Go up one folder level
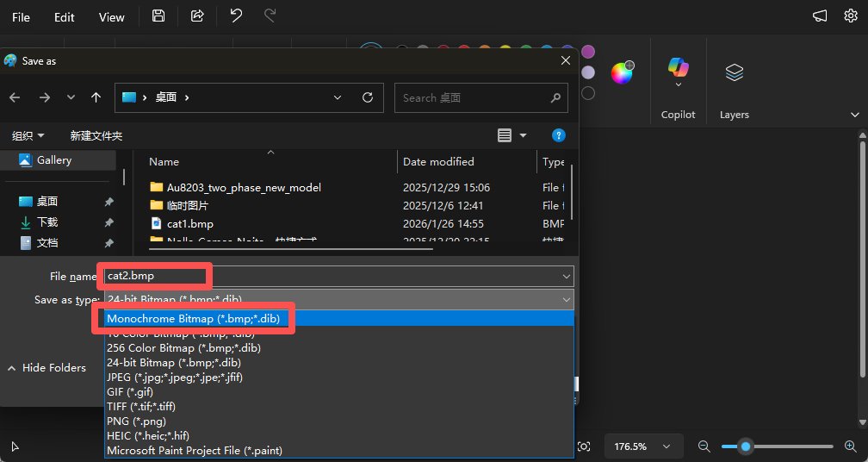868x462 pixels. point(96,97)
